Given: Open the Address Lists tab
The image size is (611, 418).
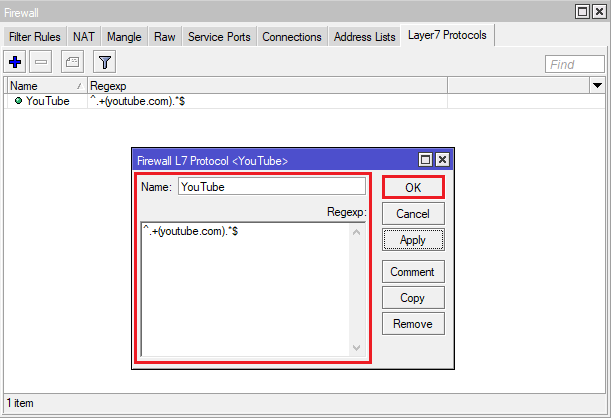Looking at the screenshot, I should pyautogui.click(x=364, y=37).
